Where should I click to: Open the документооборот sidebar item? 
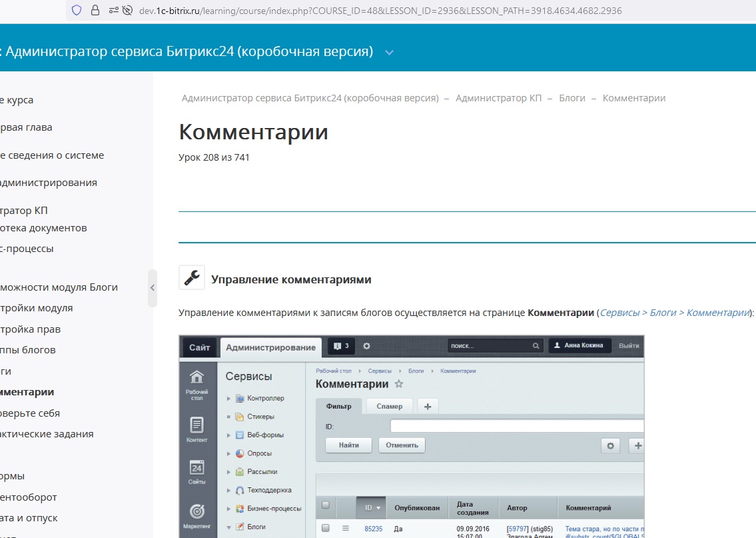point(29,497)
